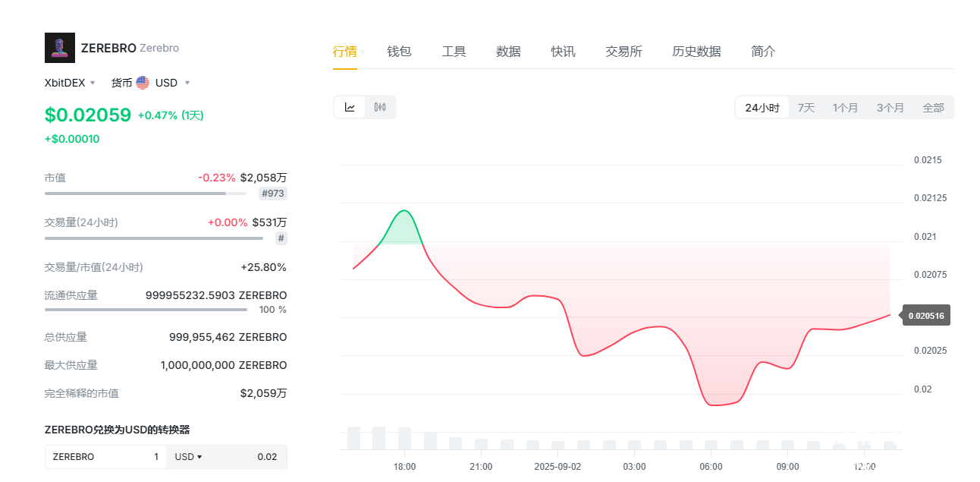Switch to the 历史数据 tab
The image size is (980, 482).
[x=696, y=52]
